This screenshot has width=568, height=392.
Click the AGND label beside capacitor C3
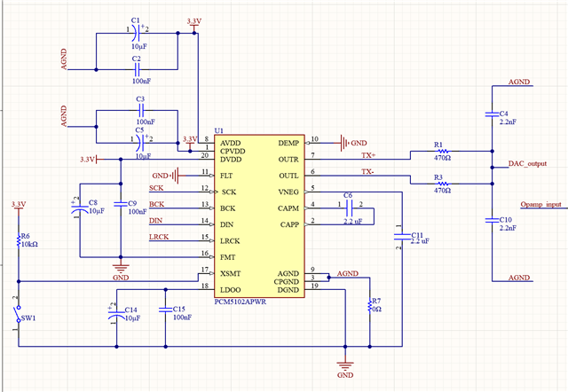64,116
